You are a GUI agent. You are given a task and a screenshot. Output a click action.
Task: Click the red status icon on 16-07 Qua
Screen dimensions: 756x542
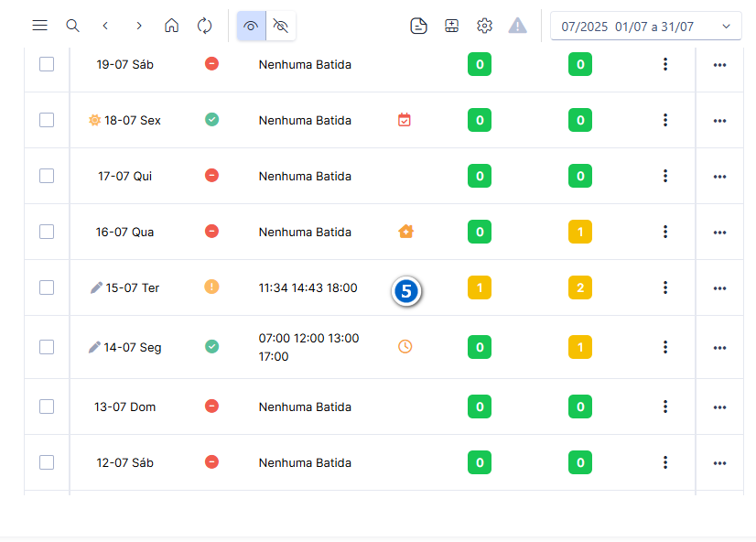pyautogui.click(x=211, y=232)
